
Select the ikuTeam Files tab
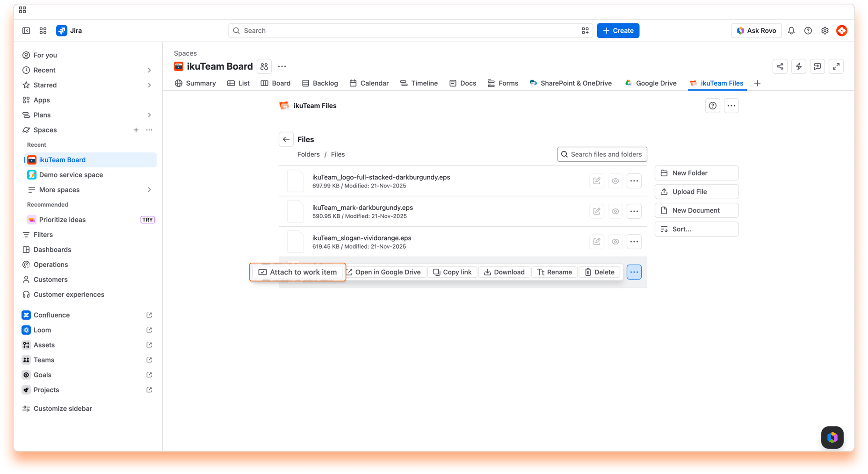(x=716, y=83)
